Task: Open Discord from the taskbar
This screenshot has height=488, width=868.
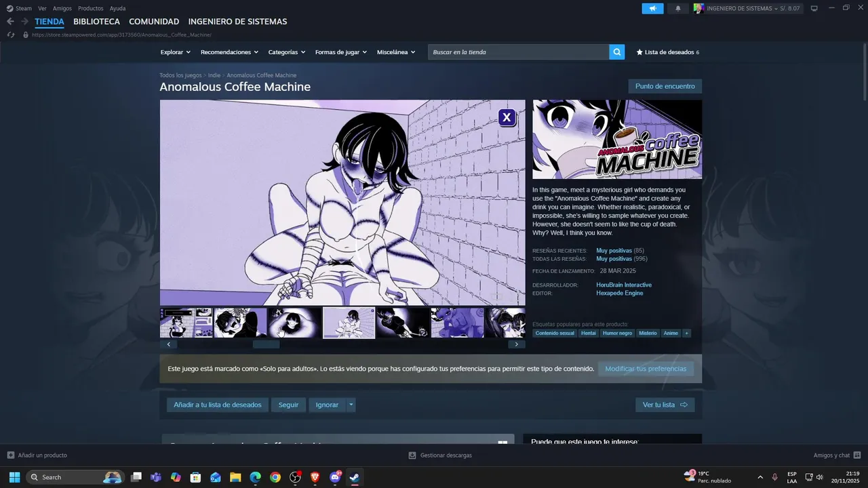Action: click(335, 477)
